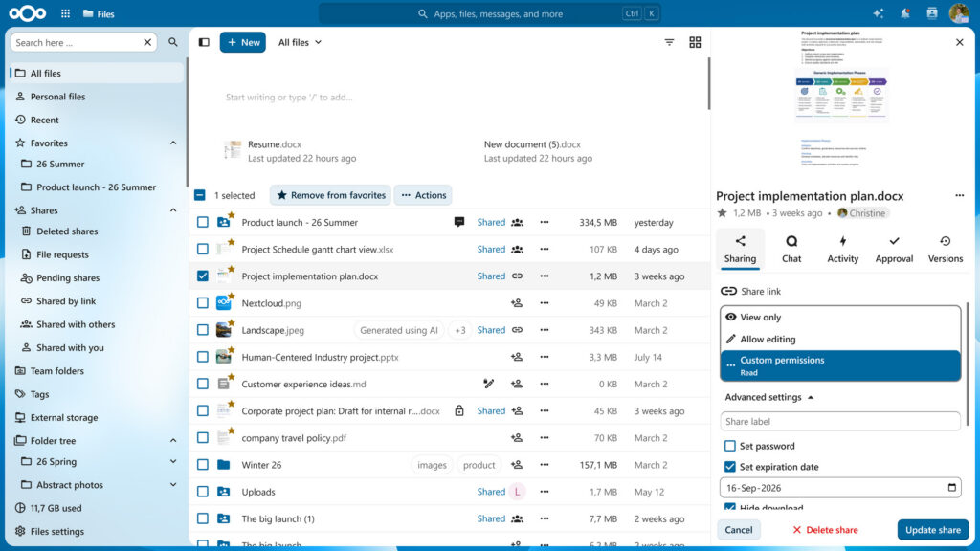The image size is (980, 551).
Task: Open the document preview thumbnail in the details panel
Action: pos(841,99)
